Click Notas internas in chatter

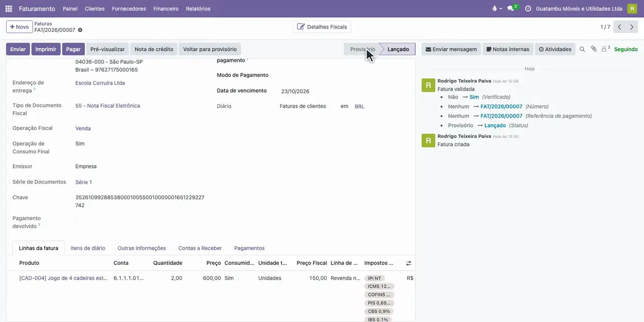[508, 49]
